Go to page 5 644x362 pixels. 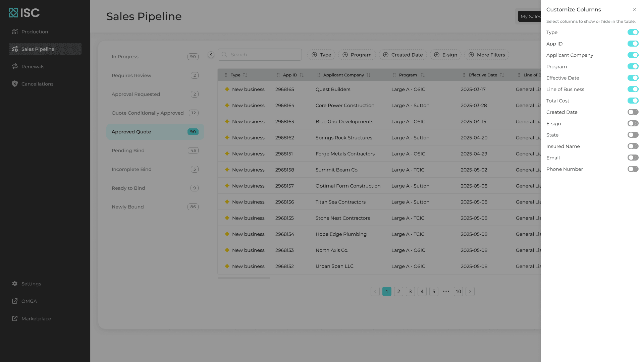click(434, 291)
